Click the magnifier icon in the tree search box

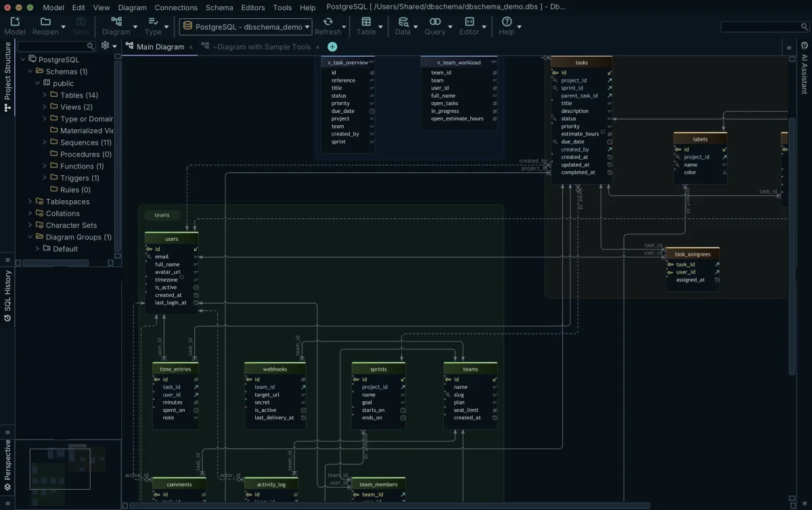coord(91,47)
